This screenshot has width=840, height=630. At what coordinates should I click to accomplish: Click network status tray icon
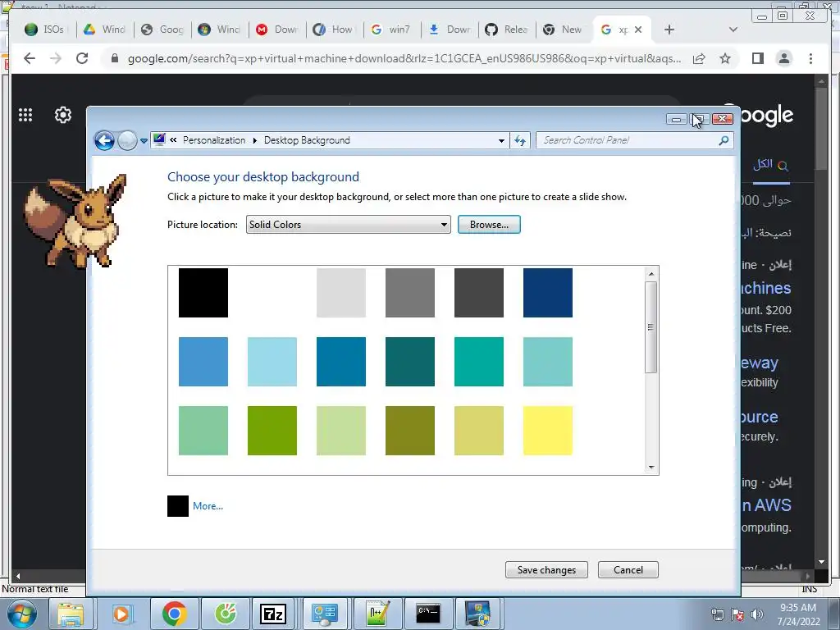(x=717, y=614)
